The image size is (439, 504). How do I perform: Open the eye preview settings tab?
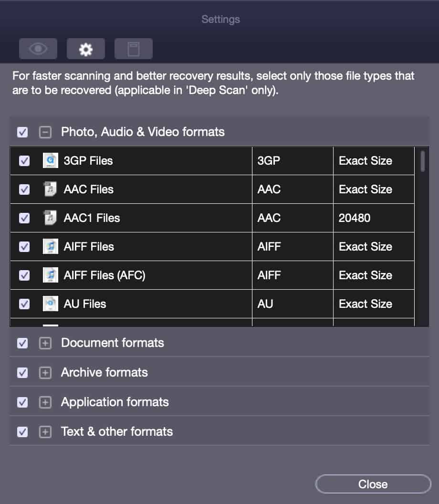(38, 49)
